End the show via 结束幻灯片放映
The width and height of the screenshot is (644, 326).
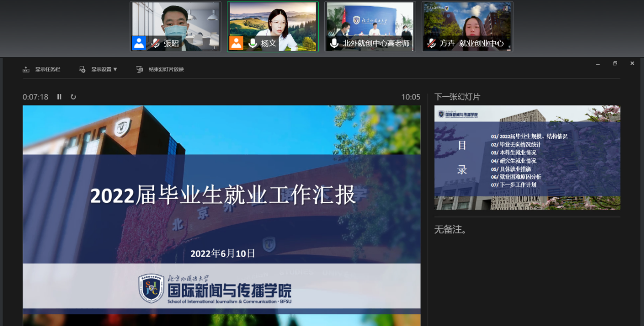(x=160, y=69)
